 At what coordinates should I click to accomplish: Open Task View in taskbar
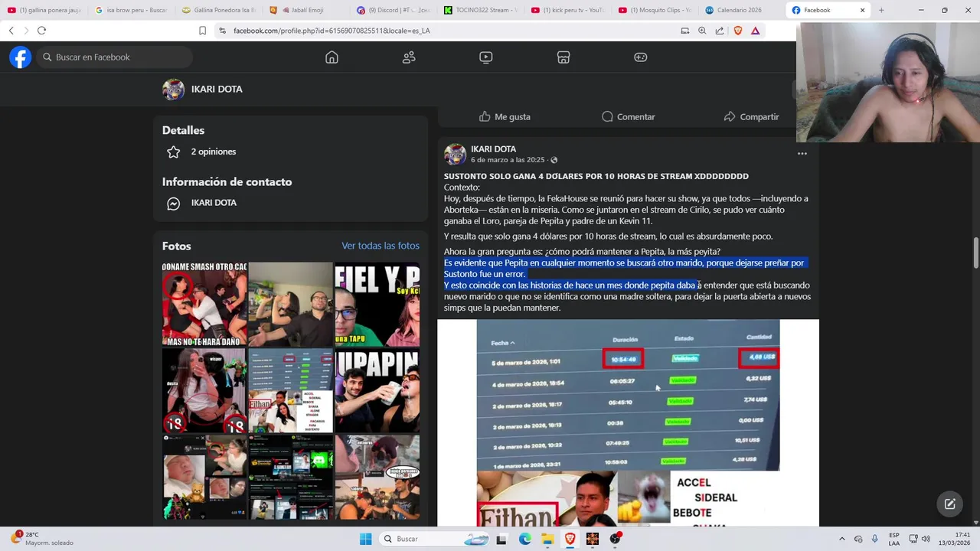coord(501,539)
